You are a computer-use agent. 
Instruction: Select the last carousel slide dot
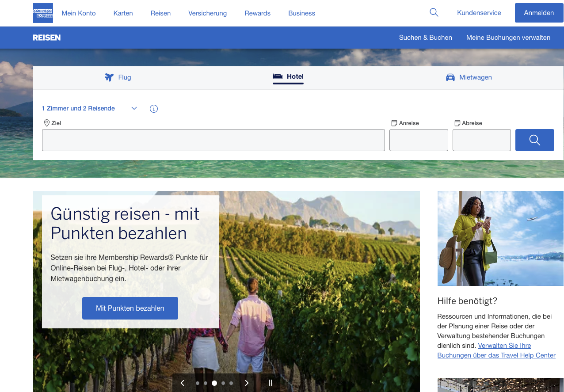coord(231,383)
